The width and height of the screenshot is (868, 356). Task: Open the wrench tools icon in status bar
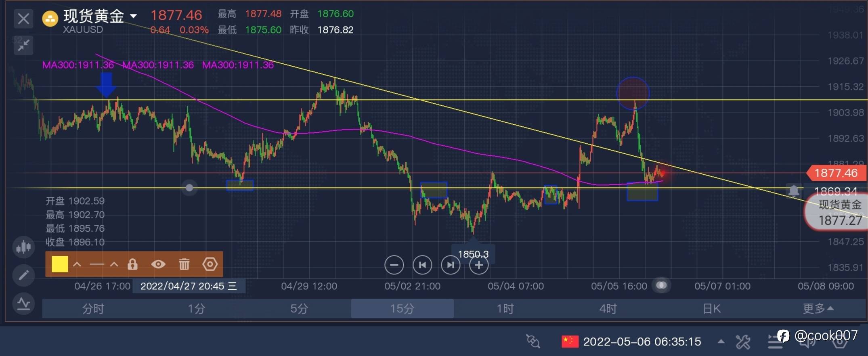point(743,342)
